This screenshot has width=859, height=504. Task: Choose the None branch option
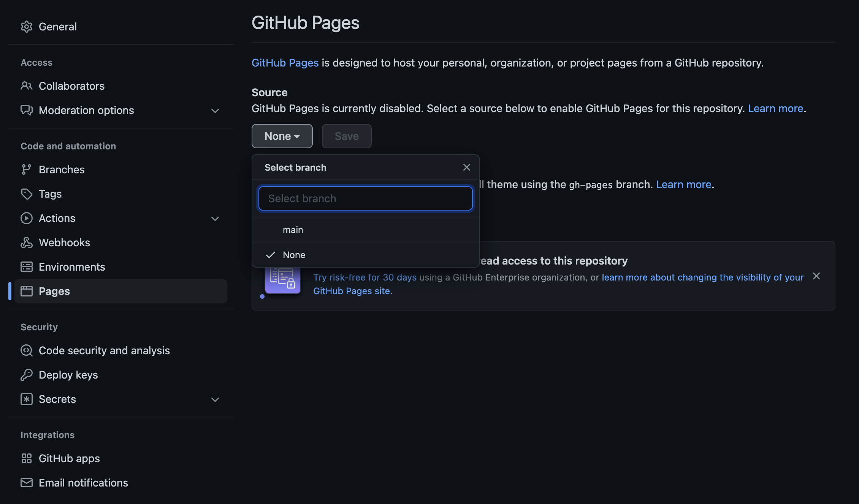(x=366, y=255)
